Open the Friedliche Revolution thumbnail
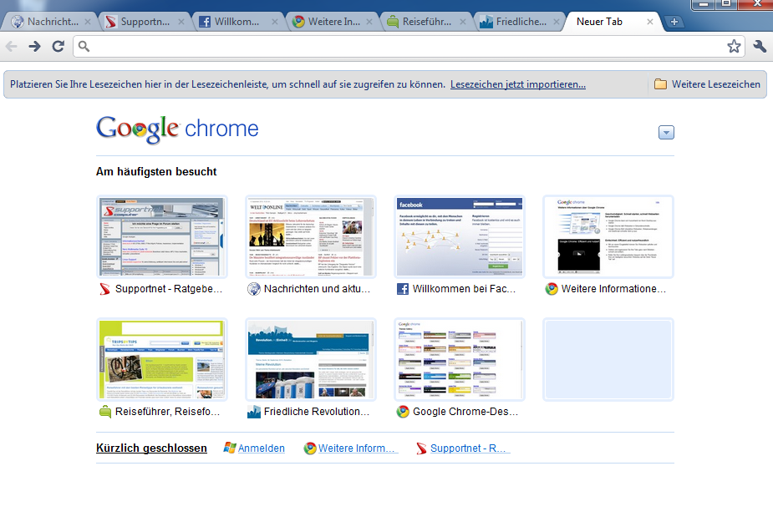 [311, 359]
